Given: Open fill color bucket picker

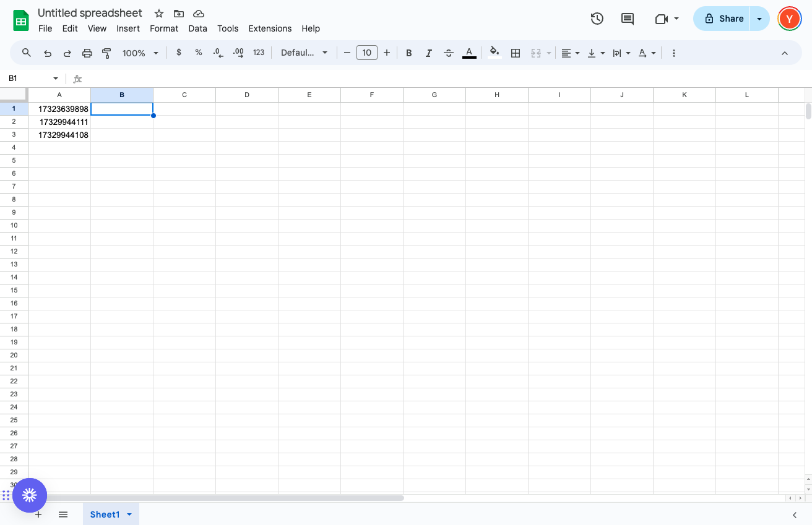Looking at the screenshot, I should coord(495,53).
